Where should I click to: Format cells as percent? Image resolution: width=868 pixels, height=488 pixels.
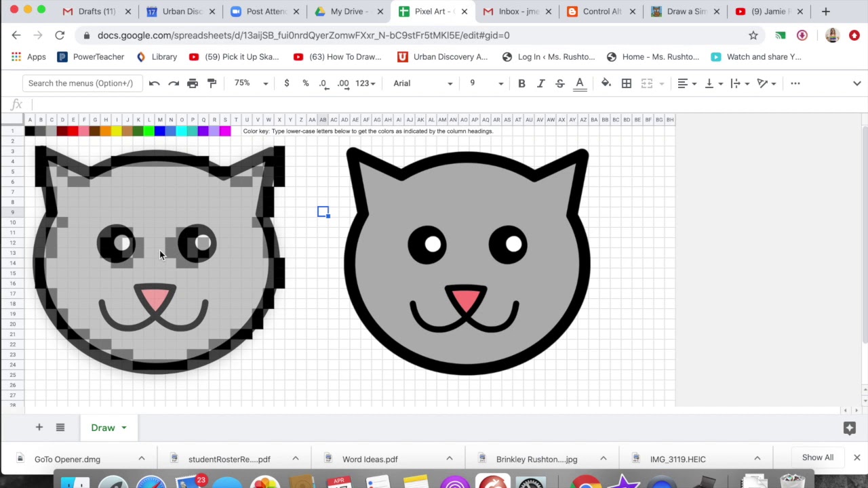coord(306,83)
